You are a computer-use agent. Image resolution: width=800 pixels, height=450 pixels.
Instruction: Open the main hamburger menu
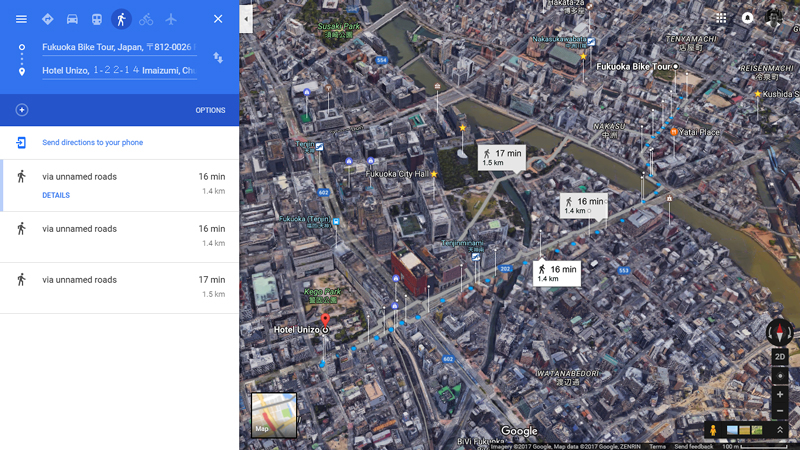tap(21, 19)
